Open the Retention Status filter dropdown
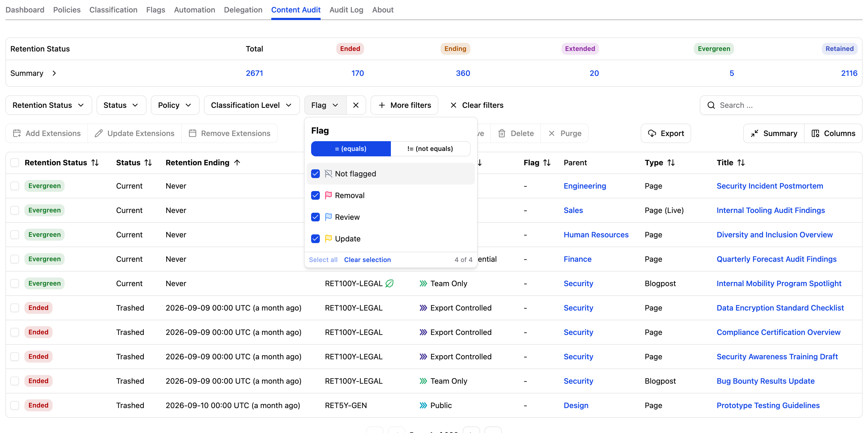This screenshot has height=433, width=868. [x=49, y=105]
